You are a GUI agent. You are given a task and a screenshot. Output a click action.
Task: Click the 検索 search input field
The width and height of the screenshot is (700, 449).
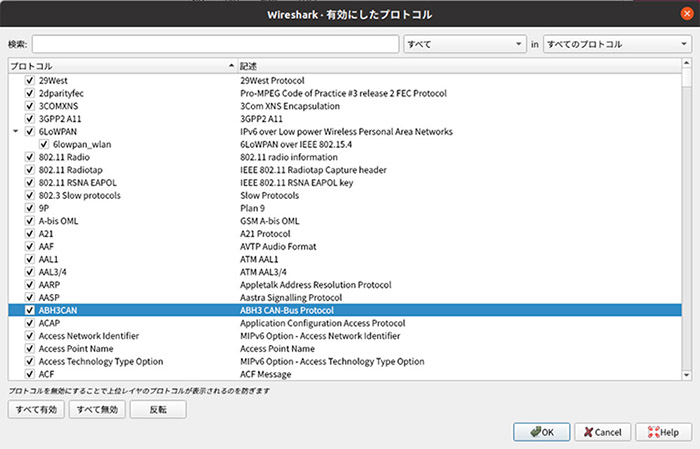tap(215, 44)
